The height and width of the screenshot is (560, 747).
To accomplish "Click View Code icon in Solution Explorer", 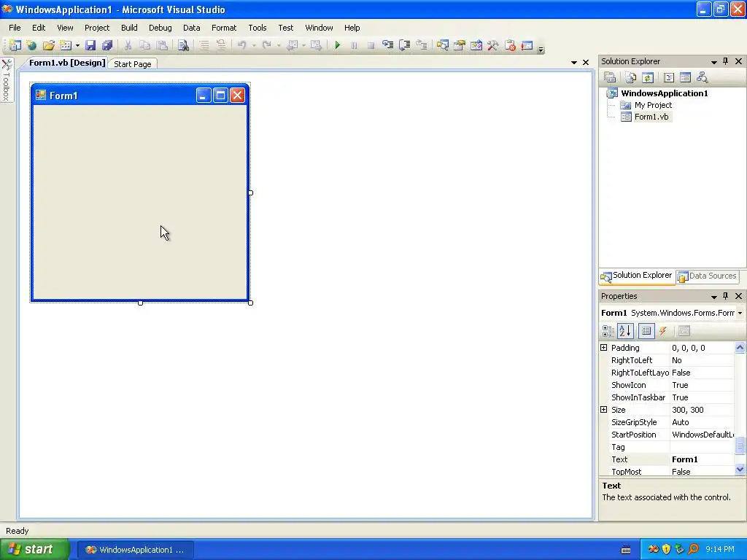I will point(669,77).
